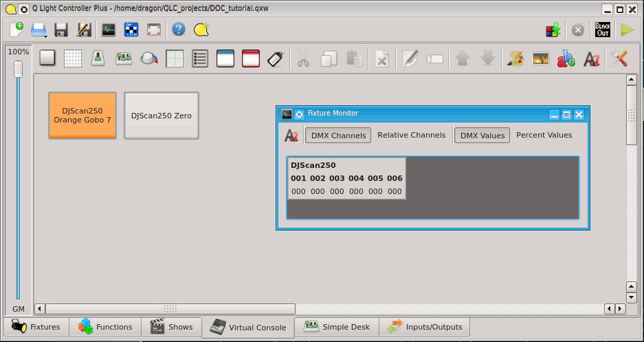The height and width of the screenshot is (342, 644).
Task: Stop all running functions
Action: (x=578, y=30)
